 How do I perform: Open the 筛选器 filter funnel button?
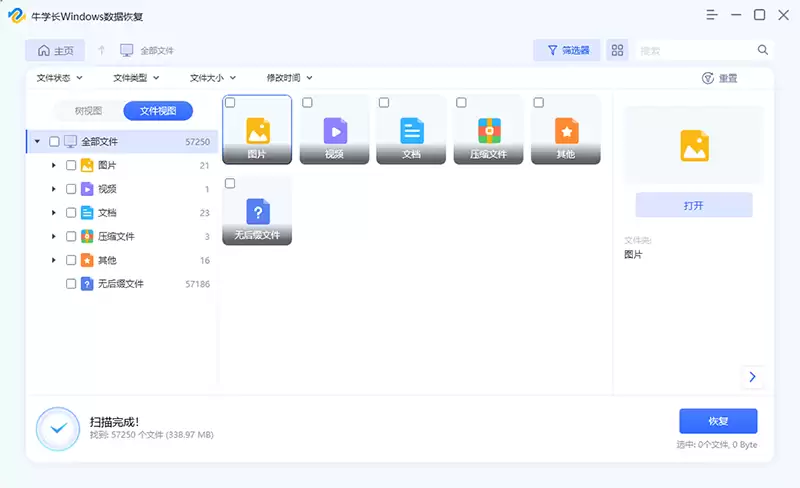[x=567, y=50]
